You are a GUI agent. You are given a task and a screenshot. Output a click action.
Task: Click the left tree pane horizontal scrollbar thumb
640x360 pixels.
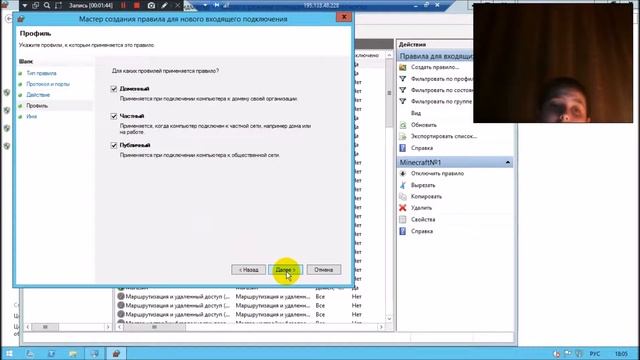[x=45, y=327]
